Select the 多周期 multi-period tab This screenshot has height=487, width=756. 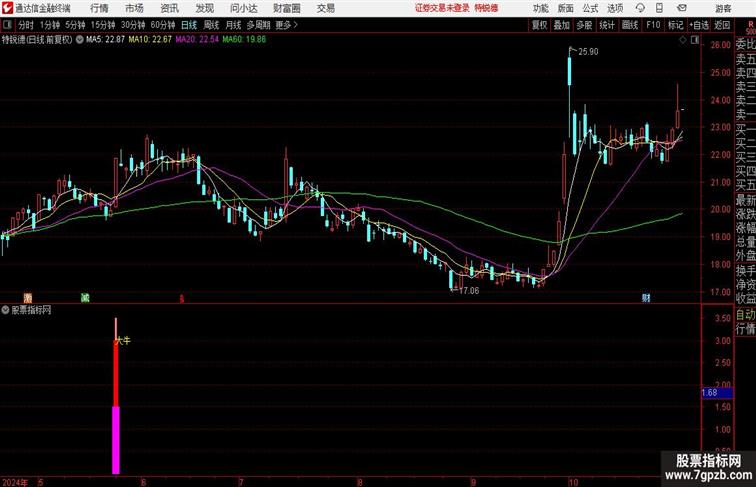tap(258, 25)
